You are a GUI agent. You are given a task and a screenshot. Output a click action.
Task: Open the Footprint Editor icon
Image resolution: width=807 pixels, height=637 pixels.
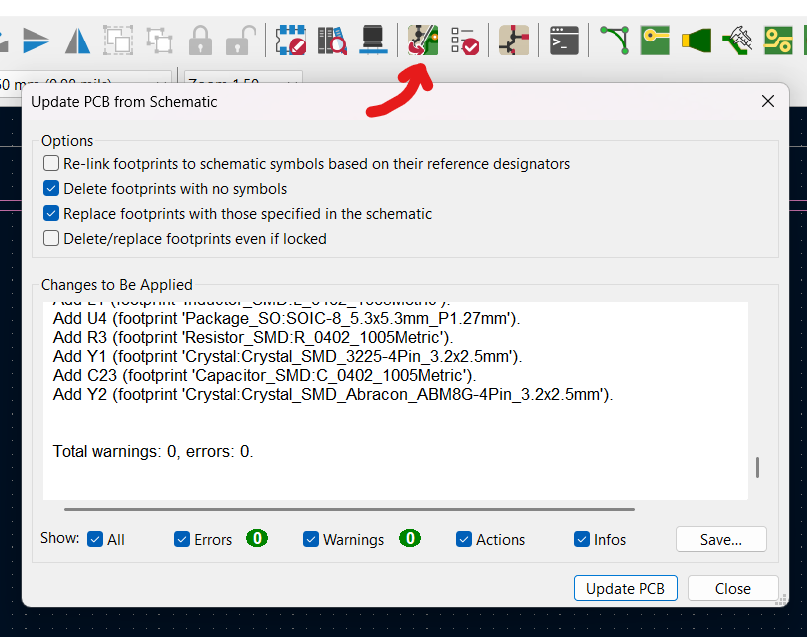point(292,40)
